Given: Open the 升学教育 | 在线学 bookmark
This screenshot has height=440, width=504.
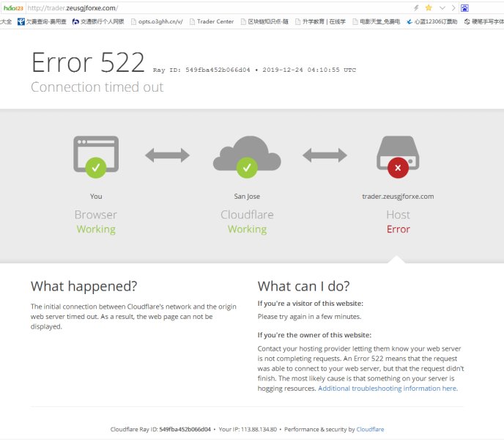Looking at the screenshot, I should (x=320, y=21).
